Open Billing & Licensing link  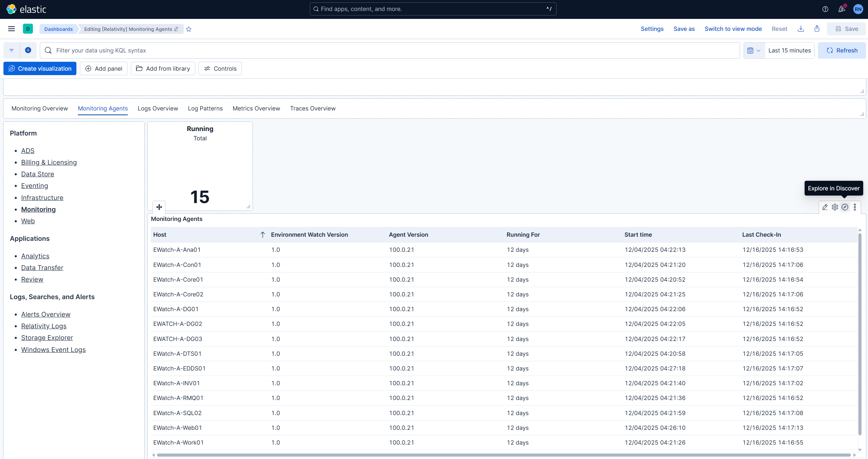click(x=49, y=162)
